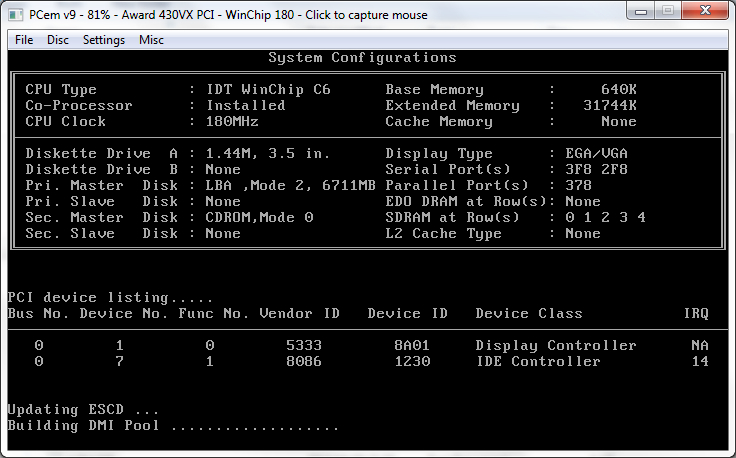
Task: Click the 'Sec. Slave Disk' label
Action: [x=101, y=233]
